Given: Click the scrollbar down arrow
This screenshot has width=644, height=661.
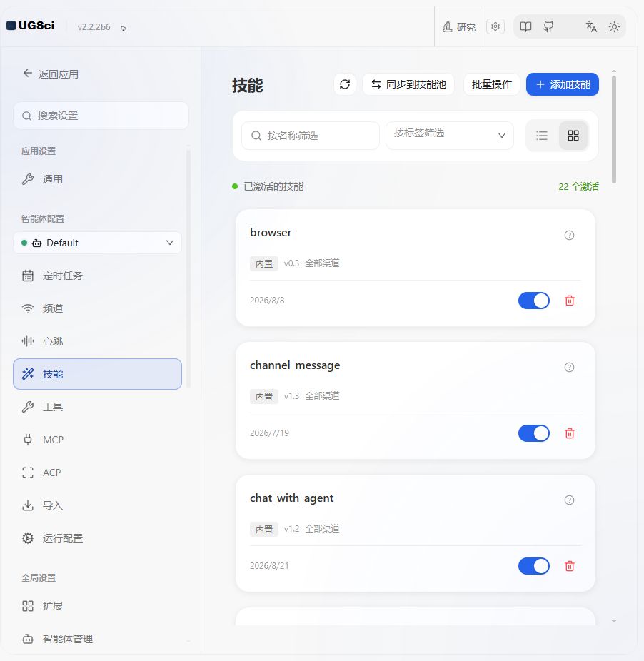Looking at the screenshot, I should coord(614,621).
